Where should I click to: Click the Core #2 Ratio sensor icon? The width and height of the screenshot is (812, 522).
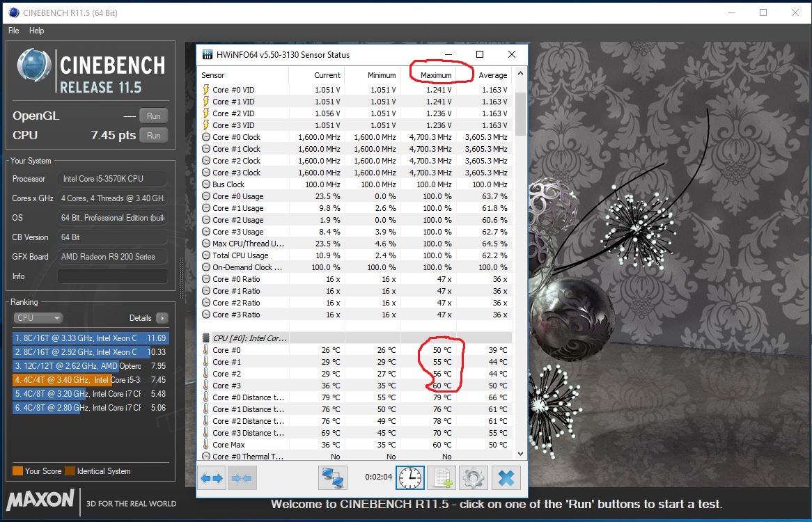click(x=206, y=303)
